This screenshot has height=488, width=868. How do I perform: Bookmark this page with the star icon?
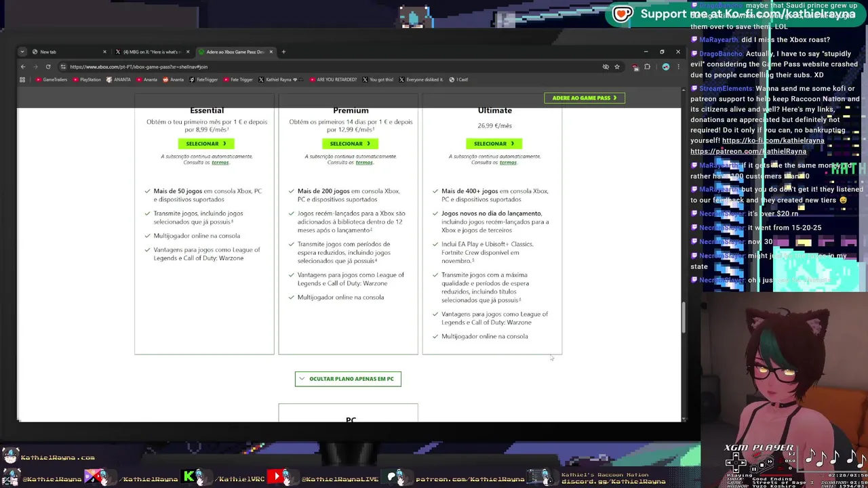coord(616,66)
